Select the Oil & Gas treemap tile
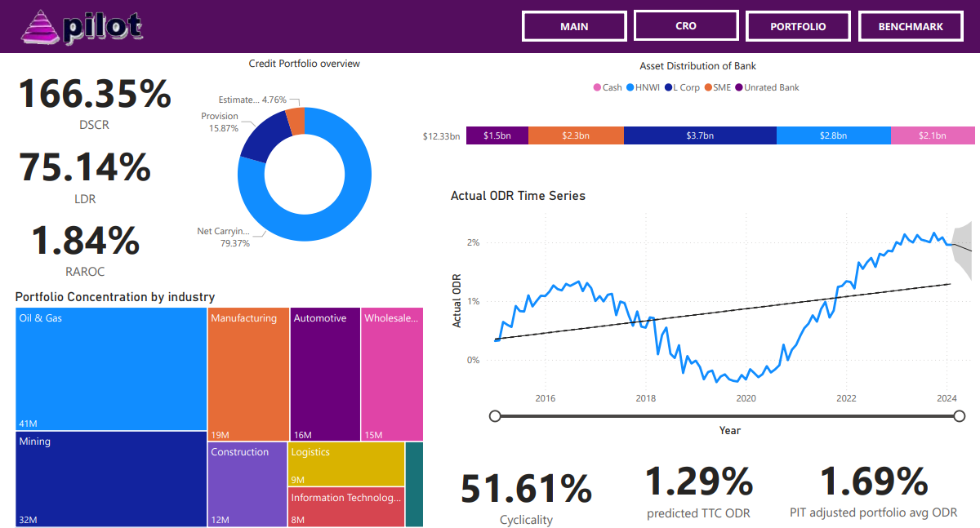980x528 pixels. 110,369
